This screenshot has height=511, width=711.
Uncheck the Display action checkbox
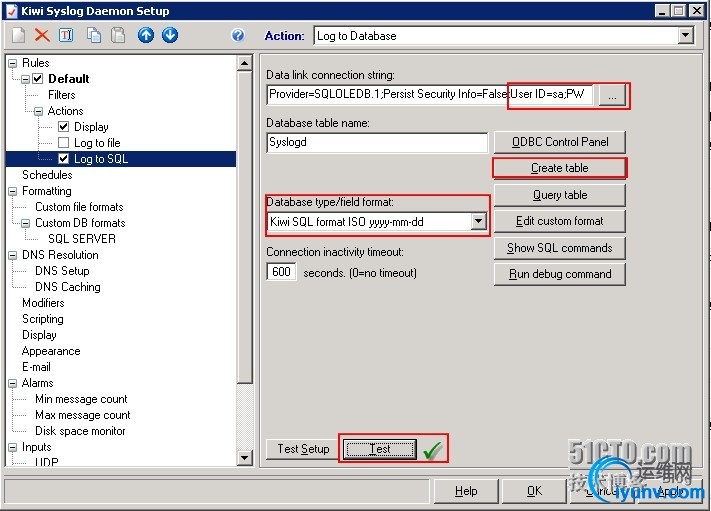pos(63,127)
